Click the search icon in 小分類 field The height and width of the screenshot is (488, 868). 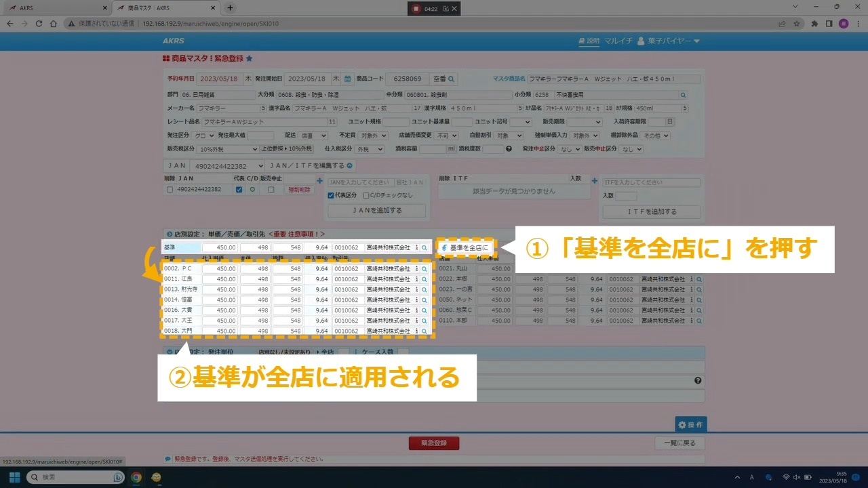click(683, 95)
